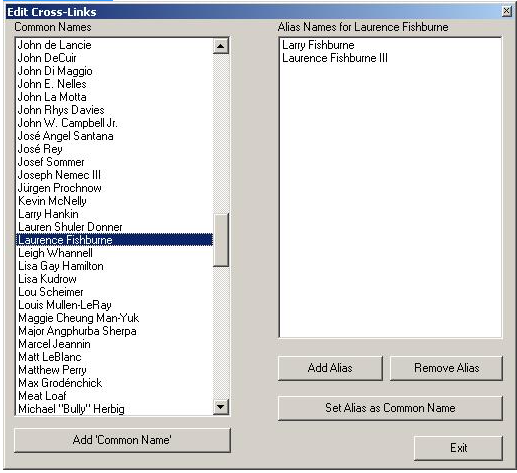Click the Exit button
The image size is (517, 473).
coord(459,448)
